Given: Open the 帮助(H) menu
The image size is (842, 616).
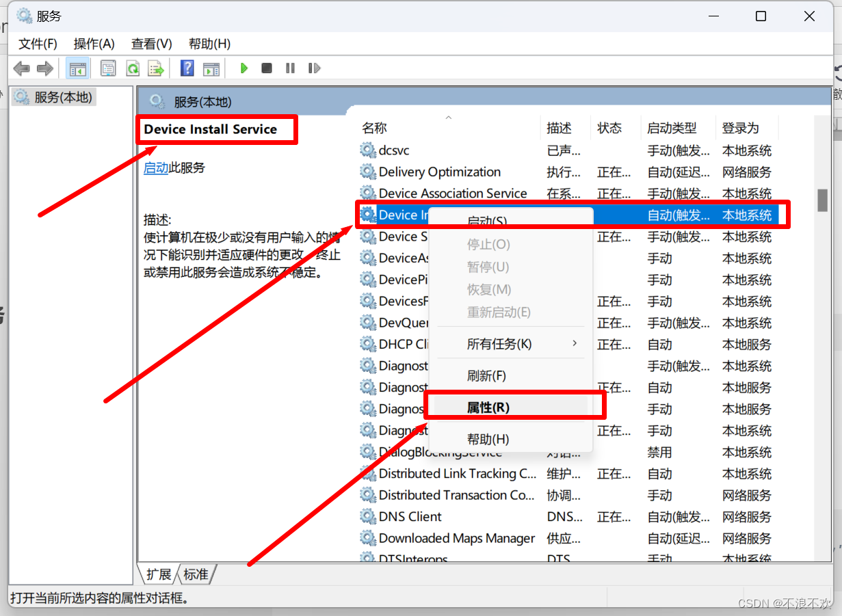Looking at the screenshot, I should point(209,44).
